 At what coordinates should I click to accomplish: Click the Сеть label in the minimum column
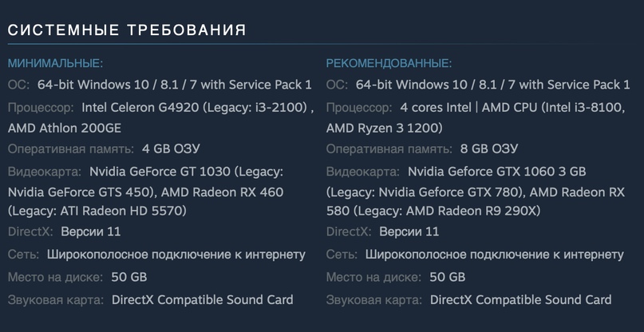click(x=22, y=255)
